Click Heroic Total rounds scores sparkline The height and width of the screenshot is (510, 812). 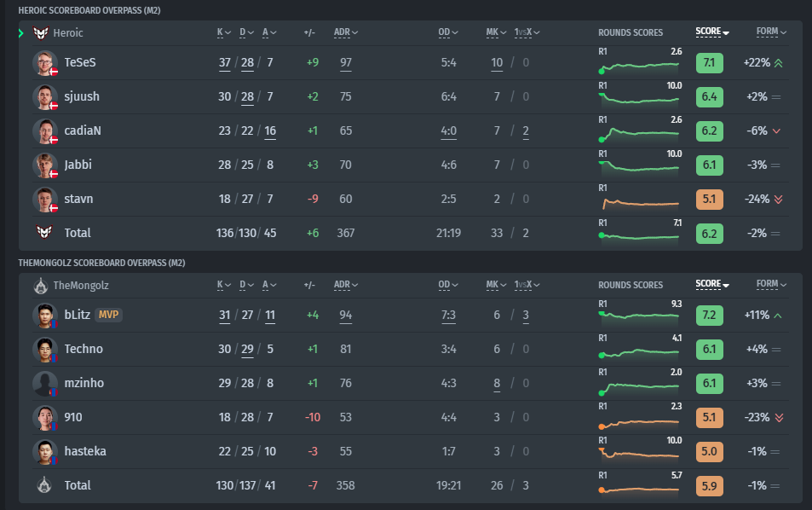pyautogui.click(x=640, y=233)
